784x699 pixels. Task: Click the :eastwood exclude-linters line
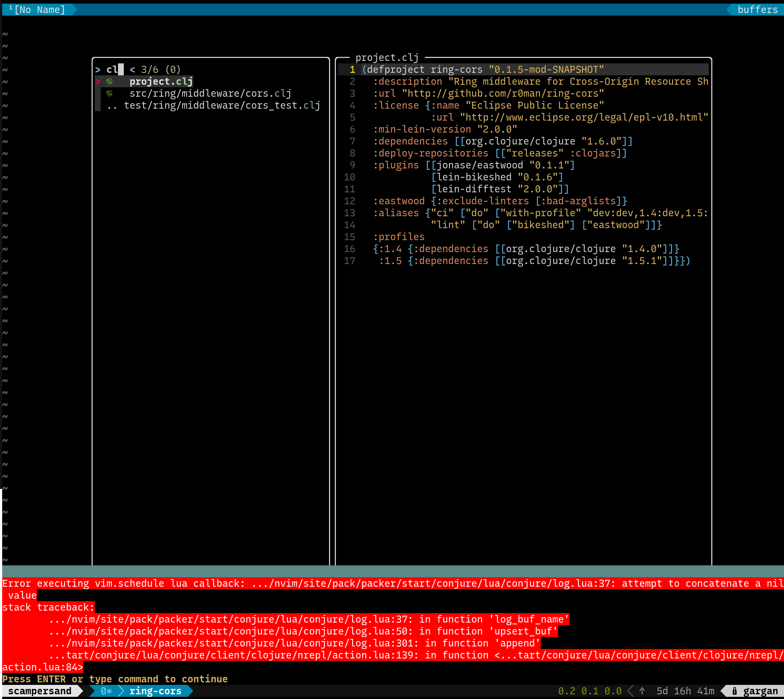500,201
